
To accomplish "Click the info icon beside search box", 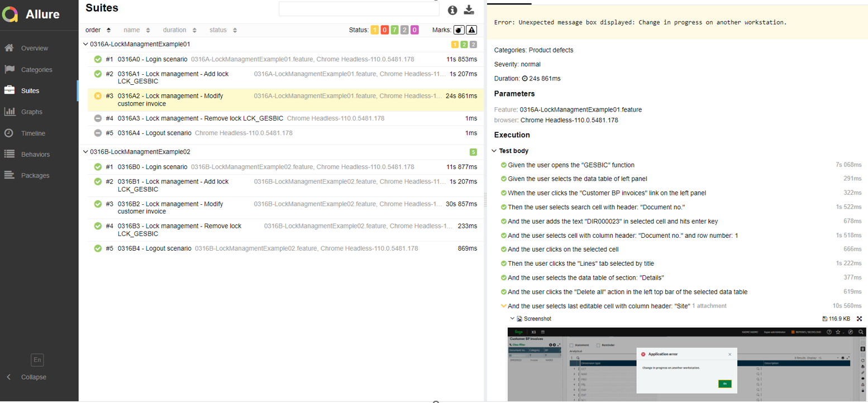I will click(452, 10).
